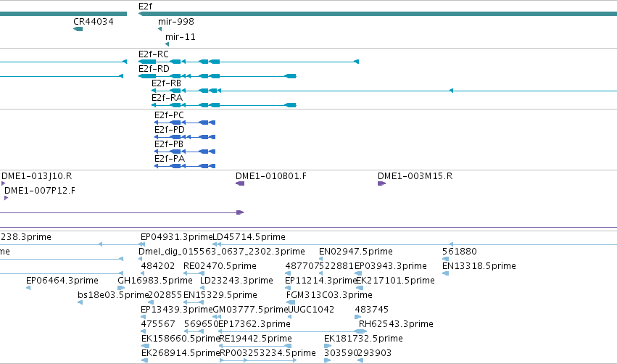Click the bs18e03.5prime EST label
The height and width of the screenshot is (364, 617).
click(x=113, y=295)
